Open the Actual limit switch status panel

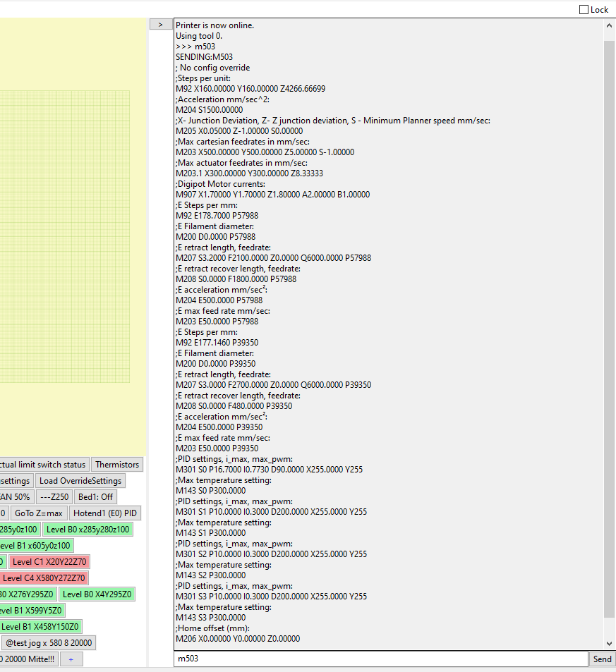pos(44,464)
